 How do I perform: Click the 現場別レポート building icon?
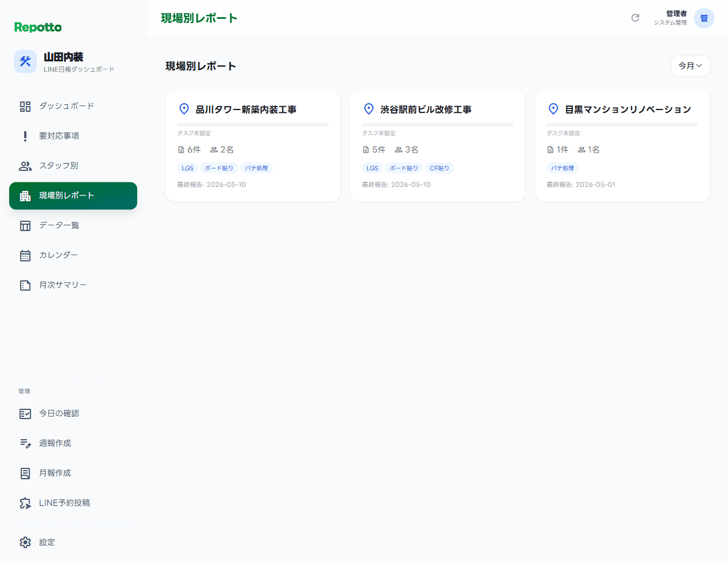pyautogui.click(x=25, y=196)
